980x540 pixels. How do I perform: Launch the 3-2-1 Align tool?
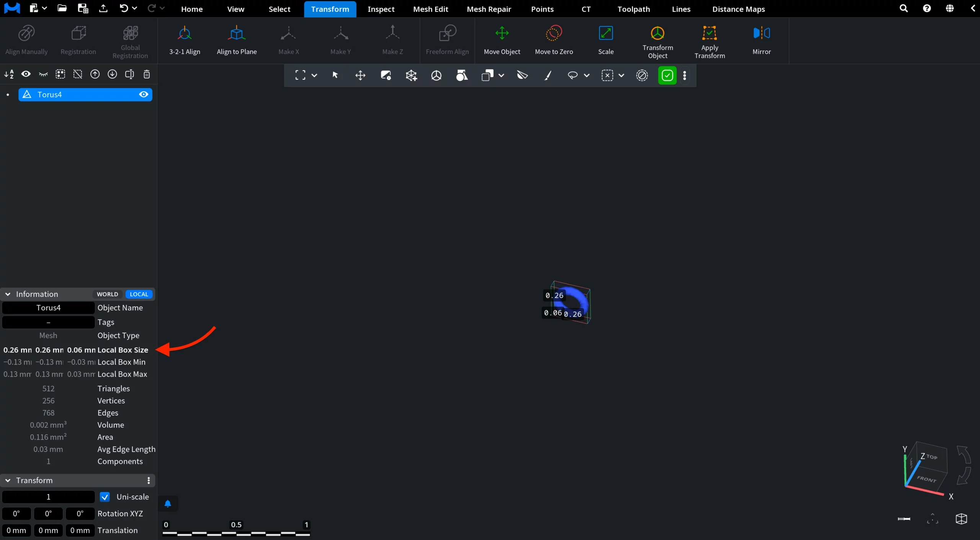point(185,40)
